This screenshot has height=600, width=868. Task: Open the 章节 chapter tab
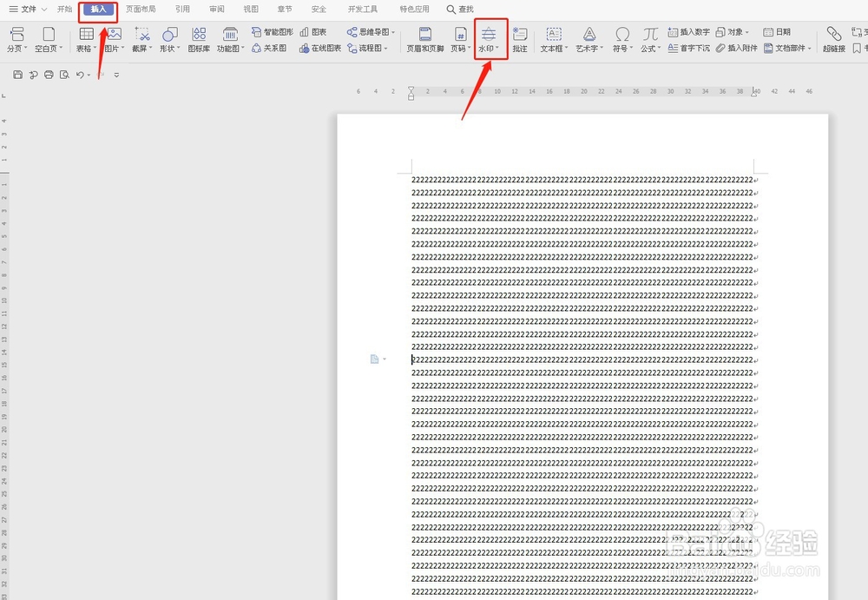click(285, 10)
